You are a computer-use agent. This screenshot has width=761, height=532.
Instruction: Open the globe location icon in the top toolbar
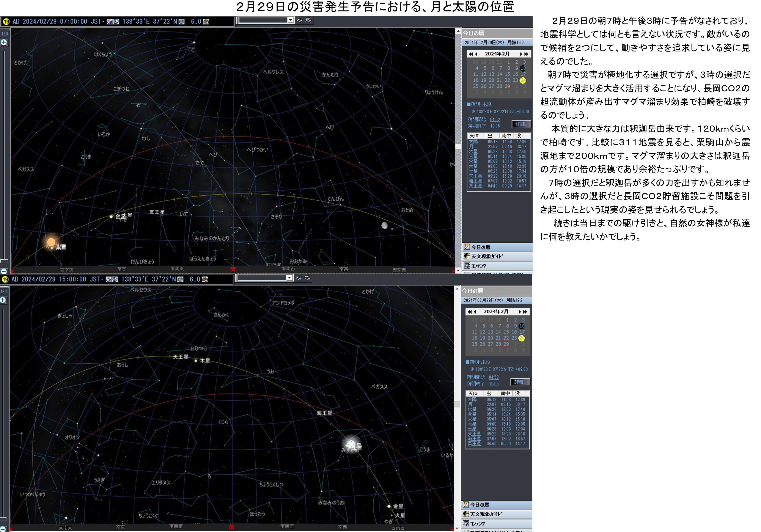pos(182,22)
